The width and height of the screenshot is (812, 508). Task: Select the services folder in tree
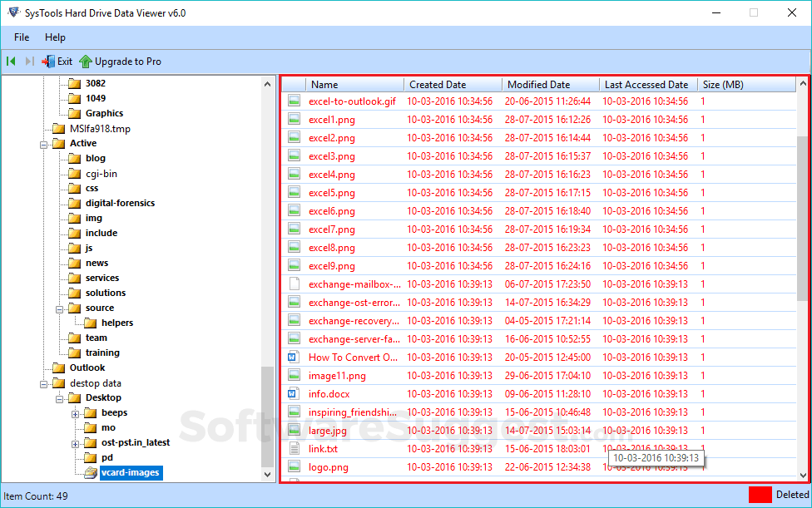102,278
